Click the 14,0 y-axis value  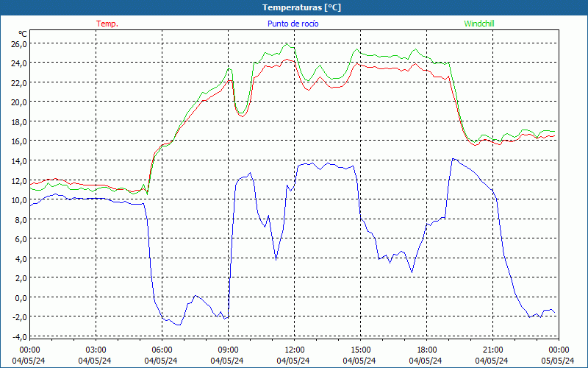point(20,160)
